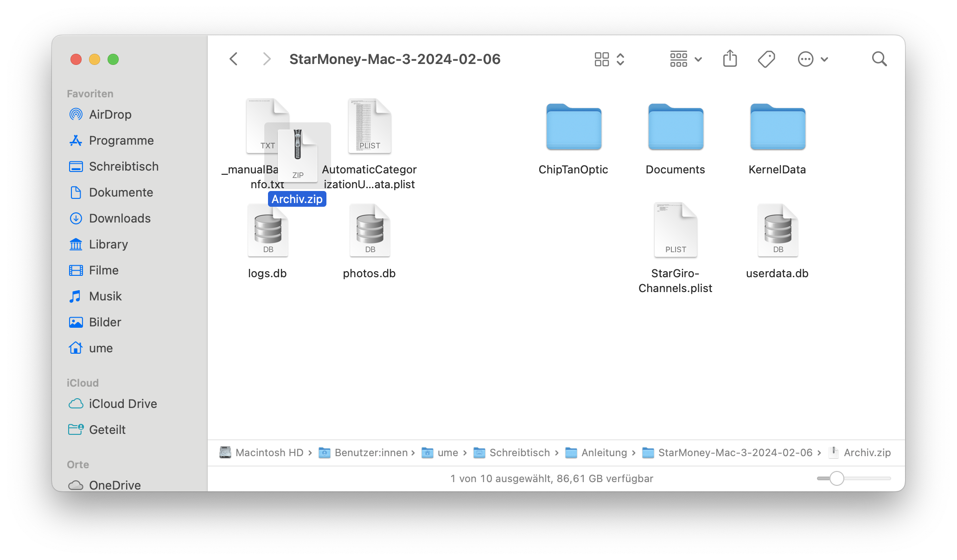Open the More actions ellipsis dropdown
957x560 pixels.
pos(812,59)
